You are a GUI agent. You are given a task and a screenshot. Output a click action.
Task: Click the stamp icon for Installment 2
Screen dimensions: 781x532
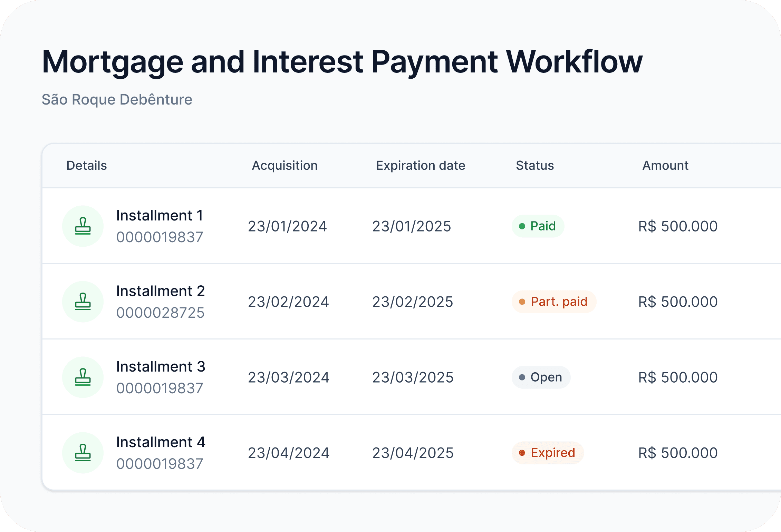(83, 302)
